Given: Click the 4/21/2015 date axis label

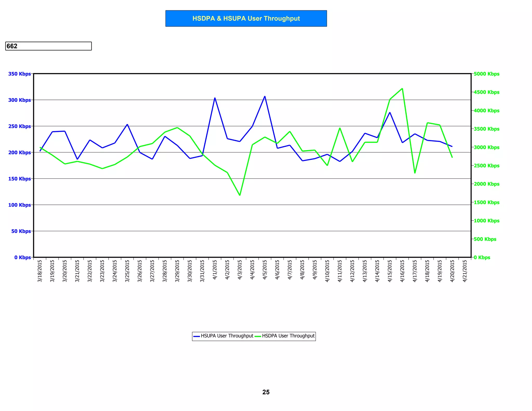Looking at the screenshot, I should [x=465, y=271].
